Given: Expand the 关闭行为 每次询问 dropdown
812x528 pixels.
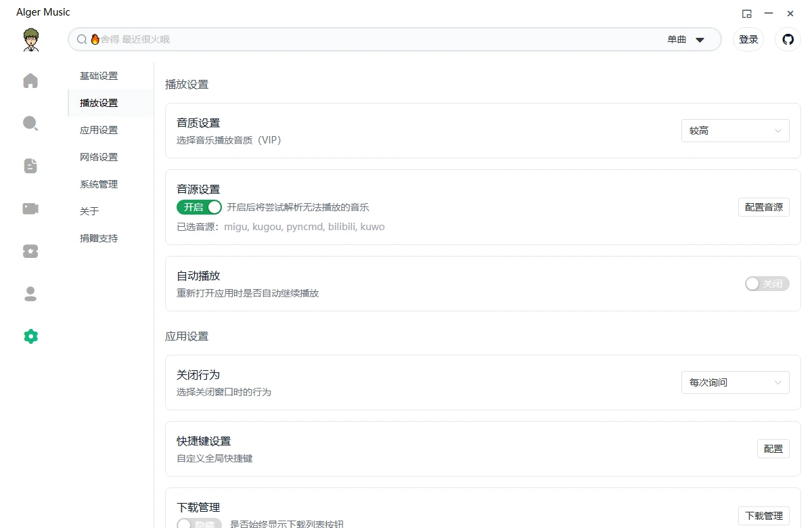Looking at the screenshot, I should 735,382.
